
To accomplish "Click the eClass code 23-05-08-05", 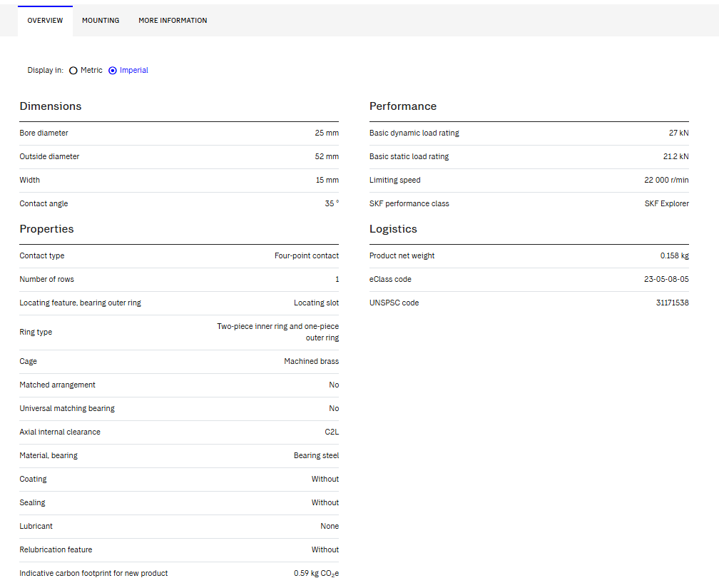I will coord(666,279).
